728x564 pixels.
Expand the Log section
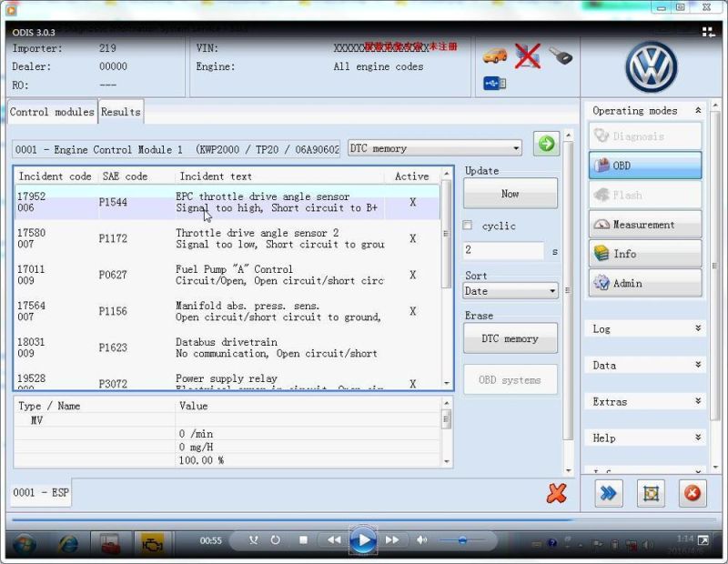(x=698, y=328)
